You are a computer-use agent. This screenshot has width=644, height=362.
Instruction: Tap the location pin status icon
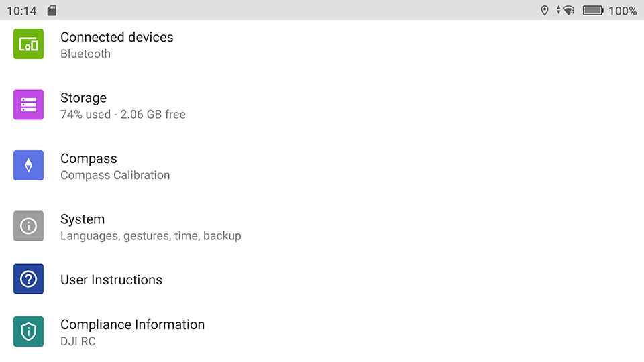[545, 10]
